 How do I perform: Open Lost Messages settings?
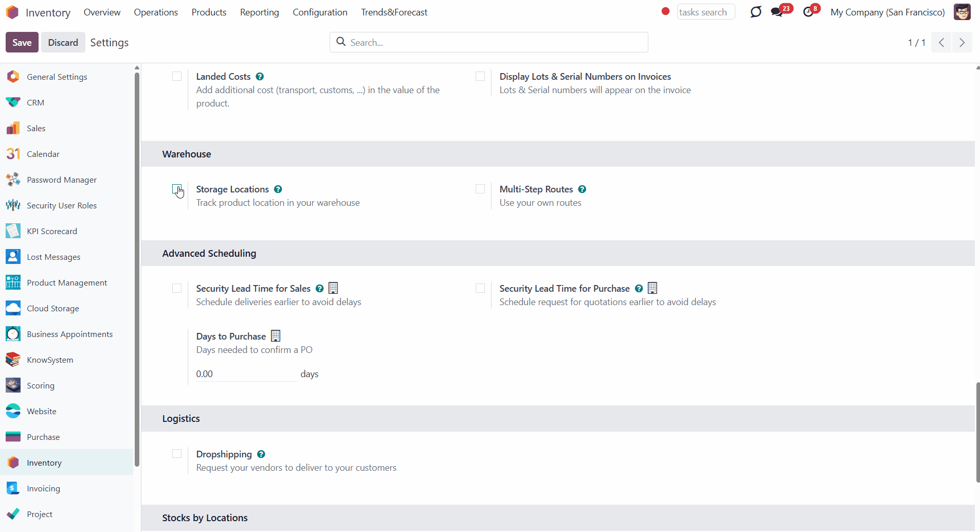(67, 257)
